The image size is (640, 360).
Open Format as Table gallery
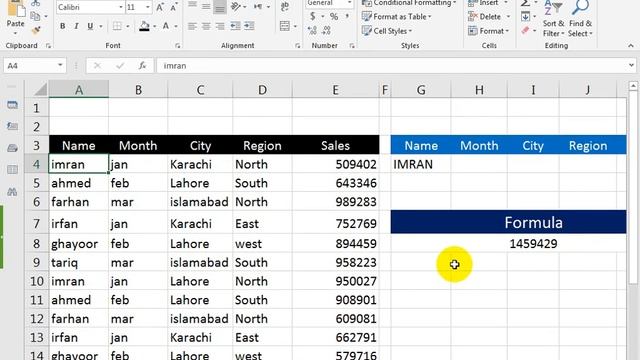tap(397, 17)
